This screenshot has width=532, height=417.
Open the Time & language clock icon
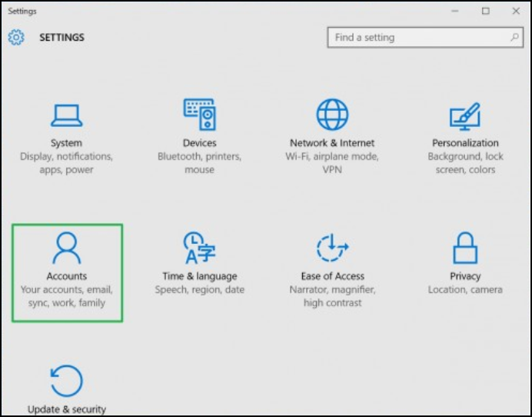(199, 248)
